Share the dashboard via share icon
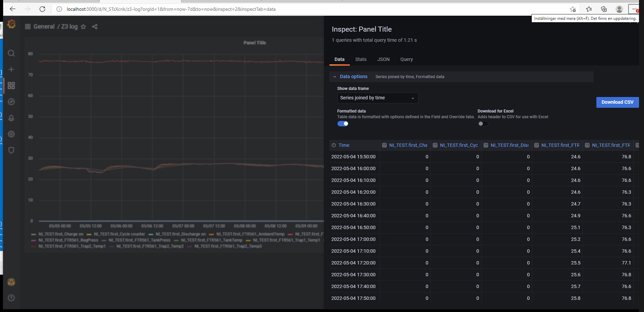Image resolution: width=644 pixels, height=312 pixels. click(x=95, y=27)
